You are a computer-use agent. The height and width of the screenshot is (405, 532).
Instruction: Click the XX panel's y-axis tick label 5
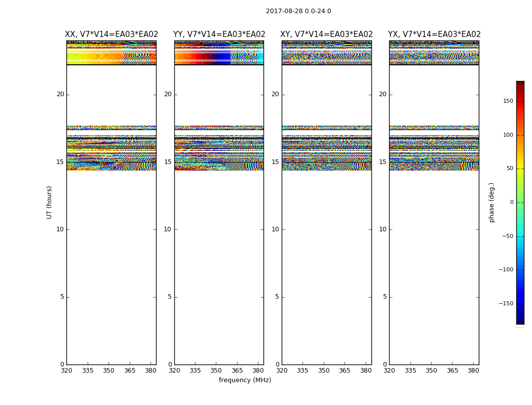62,297
